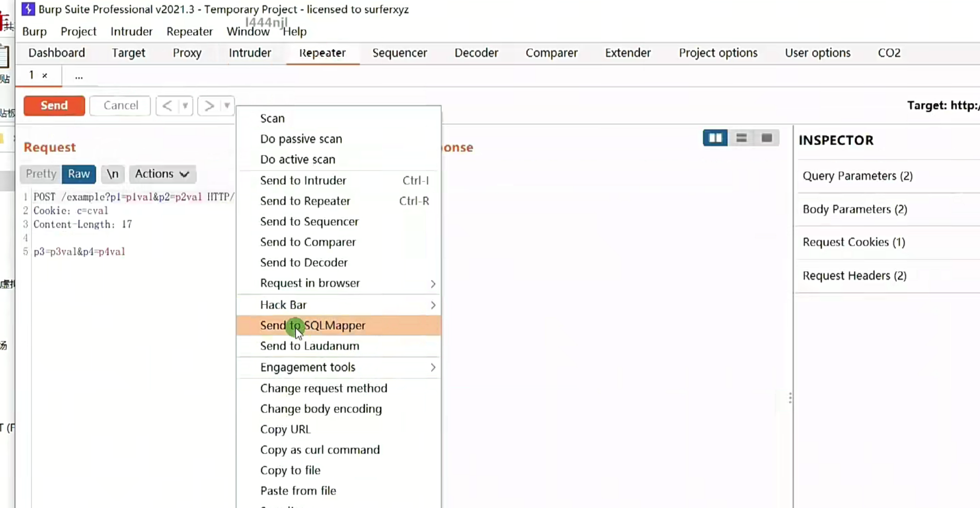Select the combined single-pane layout icon
Image resolution: width=980 pixels, height=508 pixels.
coord(767,138)
